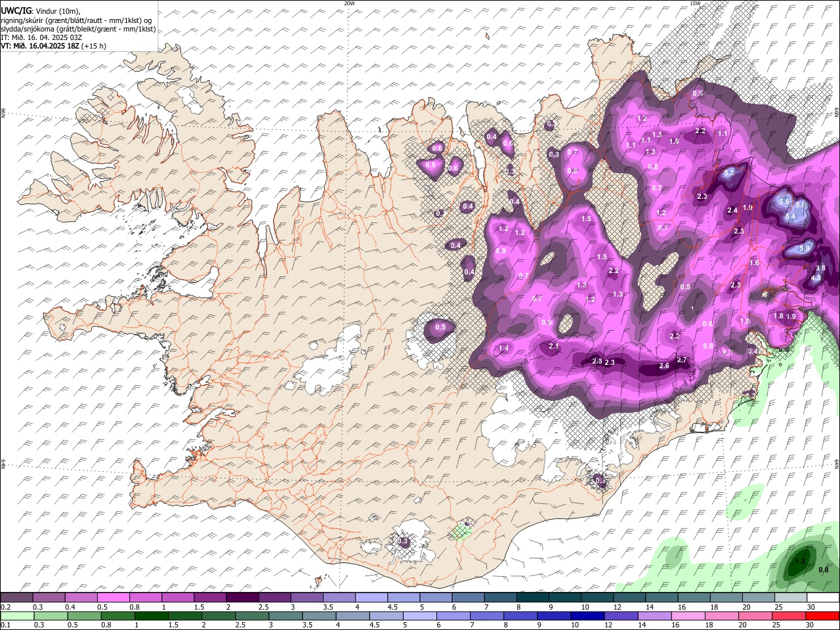Click the 4.3 snowfall value near the east edge
This screenshot has width=840, height=630.
click(816, 278)
